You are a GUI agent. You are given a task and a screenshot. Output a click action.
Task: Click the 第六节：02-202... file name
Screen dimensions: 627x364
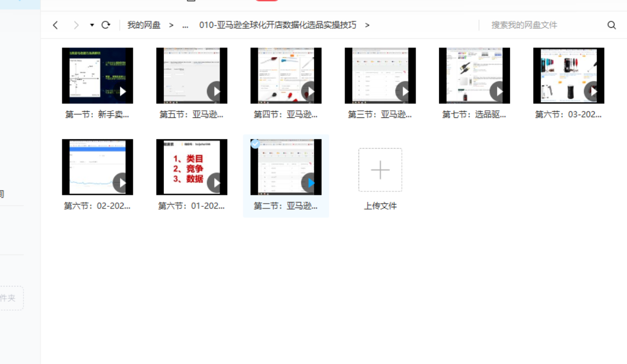click(x=97, y=206)
